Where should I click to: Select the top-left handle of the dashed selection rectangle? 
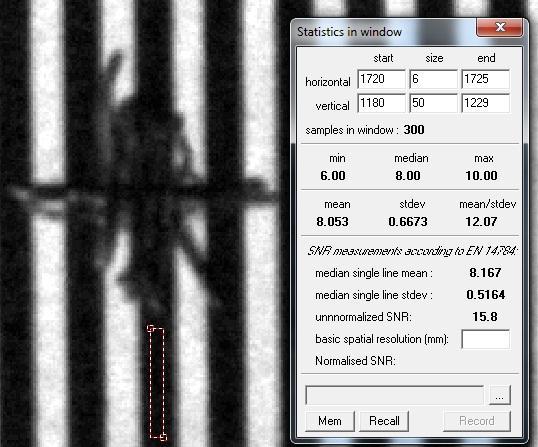tap(150, 328)
